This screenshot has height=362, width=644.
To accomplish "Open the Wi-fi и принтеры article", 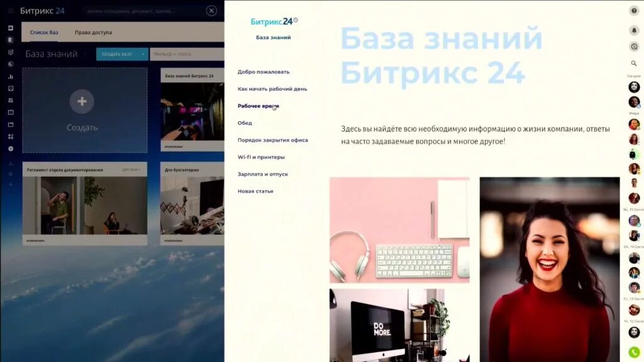I will tap(261, 157).
